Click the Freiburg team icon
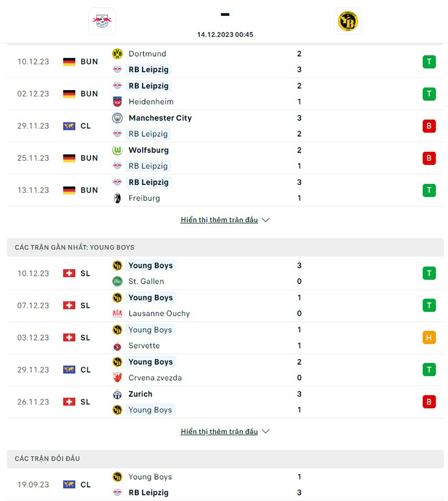 [118, 198]
